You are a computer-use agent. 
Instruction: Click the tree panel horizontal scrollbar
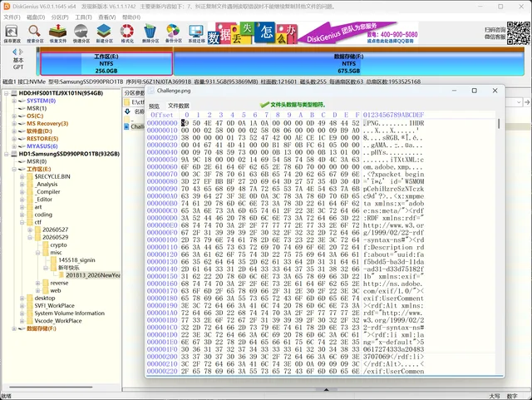pos(51,387)
